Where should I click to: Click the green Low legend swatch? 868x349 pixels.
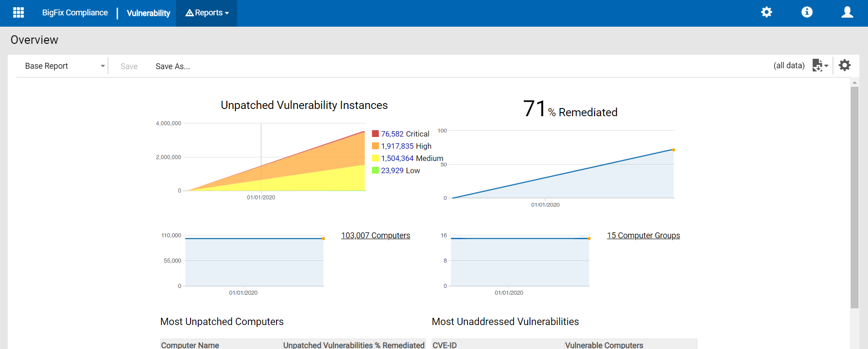[375, 170]
